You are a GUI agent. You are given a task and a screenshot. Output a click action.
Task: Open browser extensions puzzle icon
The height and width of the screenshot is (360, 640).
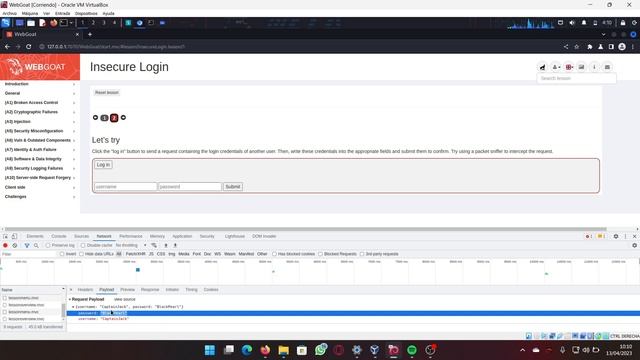point(590,47)
